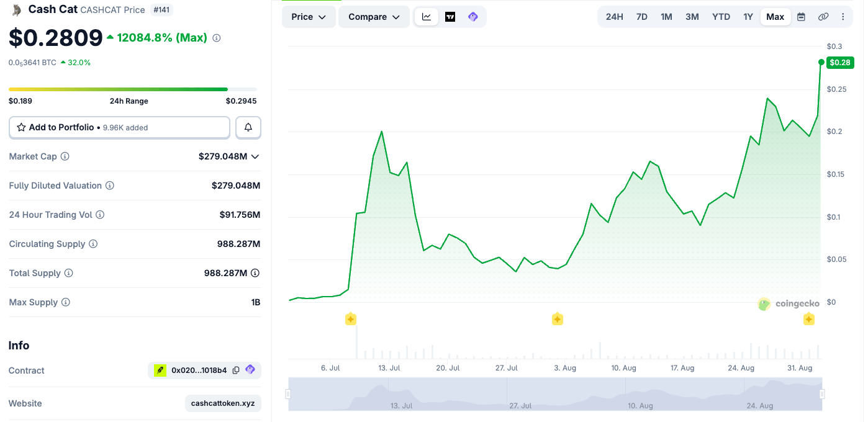Click the Info section heading
Viewport: 868px width, 422px height.
[x=19, y=345]
